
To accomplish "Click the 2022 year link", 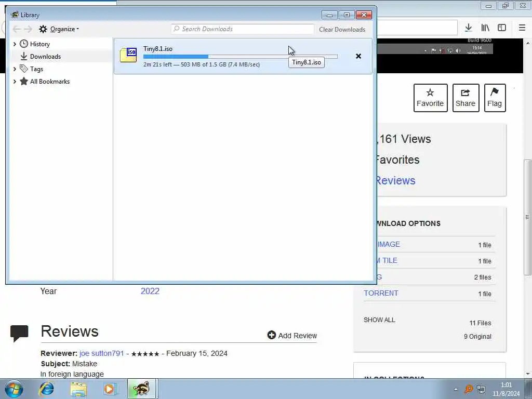I will pos(150,291).
